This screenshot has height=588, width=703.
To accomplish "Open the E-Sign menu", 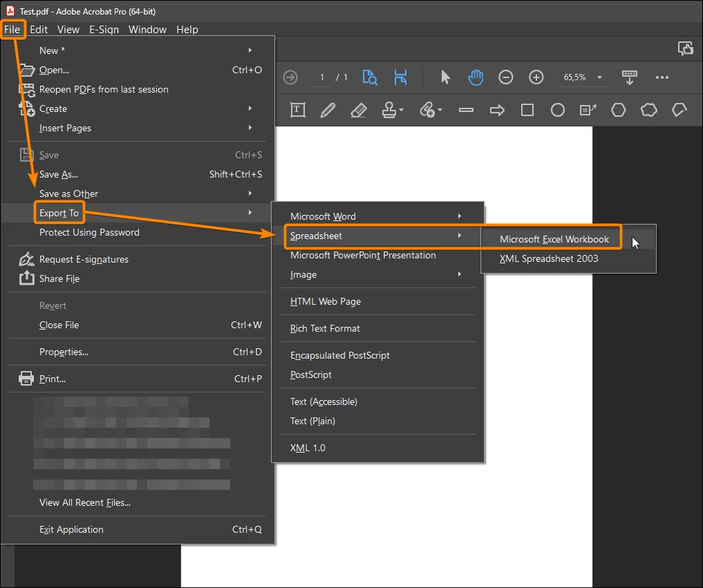I will point(104,30).
